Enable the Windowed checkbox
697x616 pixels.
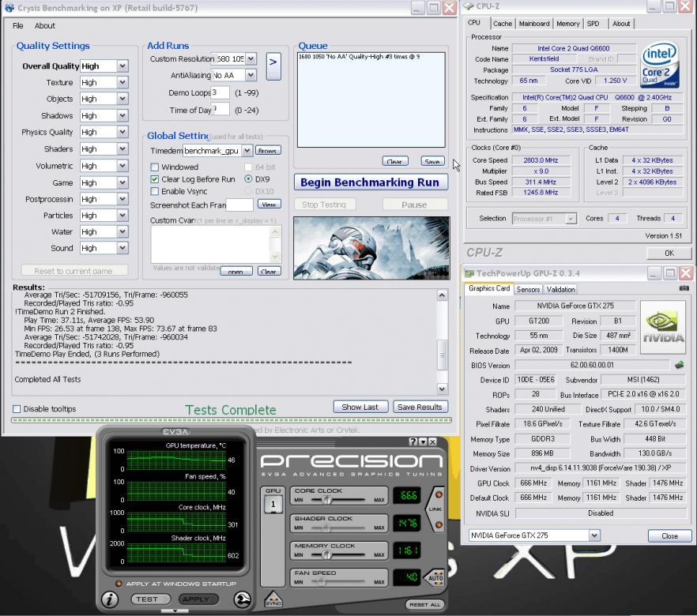155,167
